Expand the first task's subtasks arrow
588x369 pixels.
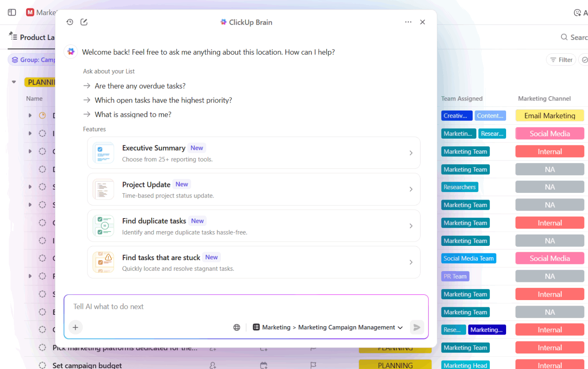point(30,116)
